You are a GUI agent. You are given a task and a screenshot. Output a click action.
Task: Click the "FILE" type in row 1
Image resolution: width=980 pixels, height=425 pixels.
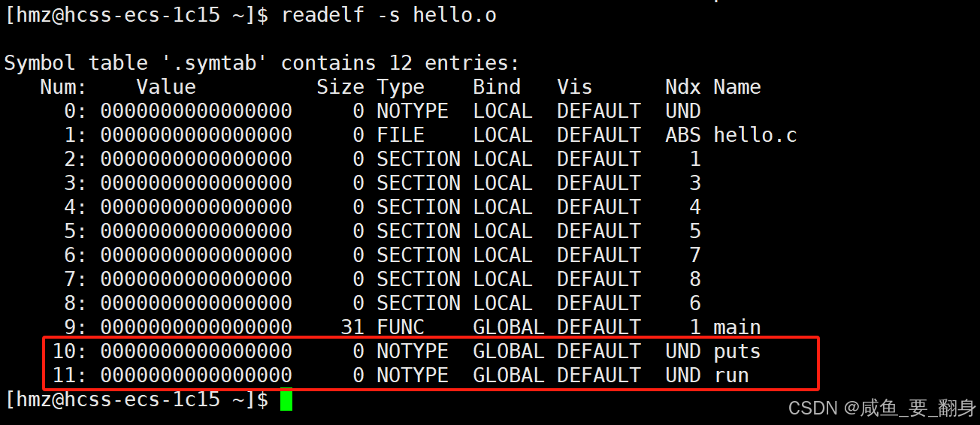401,135
